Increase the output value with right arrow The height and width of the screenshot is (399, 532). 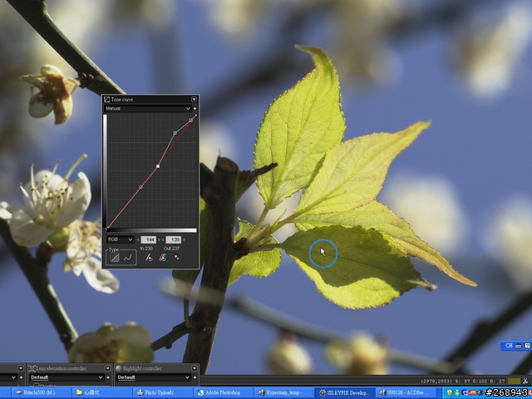184,240
